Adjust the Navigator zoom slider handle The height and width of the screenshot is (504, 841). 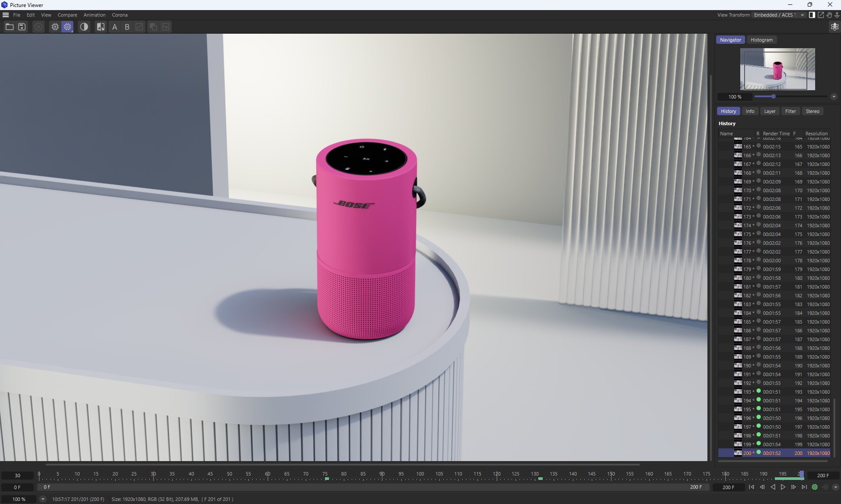click(x=773, y=97)
